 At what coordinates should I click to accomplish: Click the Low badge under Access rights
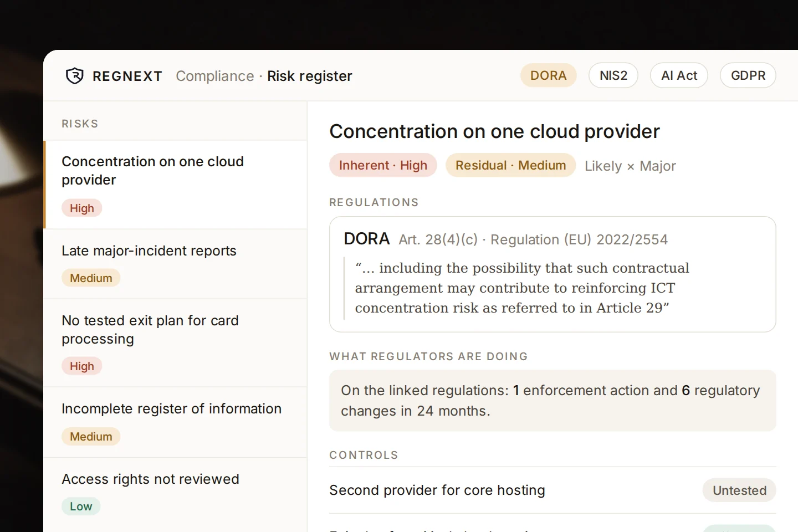(81, 507)
